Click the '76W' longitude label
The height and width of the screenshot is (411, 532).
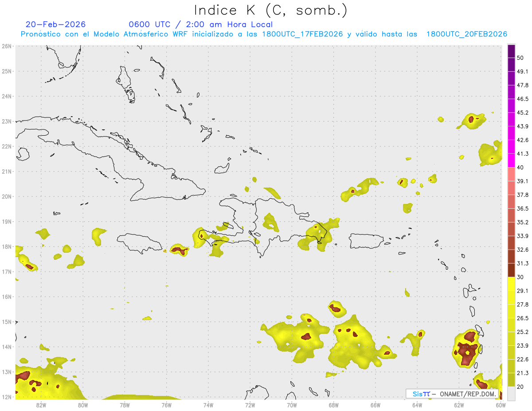click(166, 405)
